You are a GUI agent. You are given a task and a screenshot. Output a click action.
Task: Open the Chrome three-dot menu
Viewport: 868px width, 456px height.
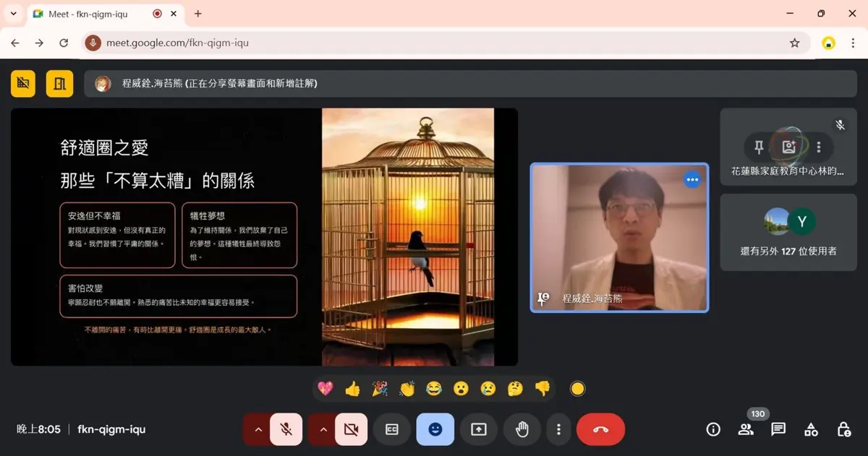click(853, 43)
